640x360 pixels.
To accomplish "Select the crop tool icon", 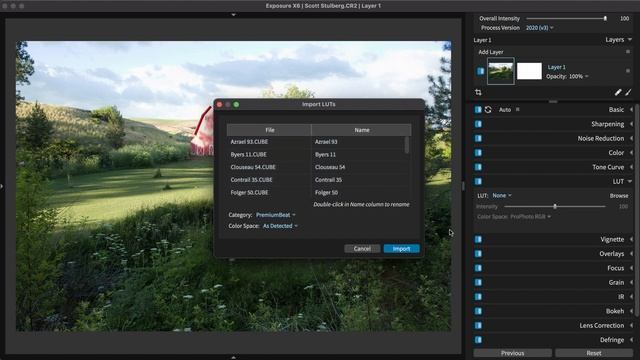I will tap(478, 92).
